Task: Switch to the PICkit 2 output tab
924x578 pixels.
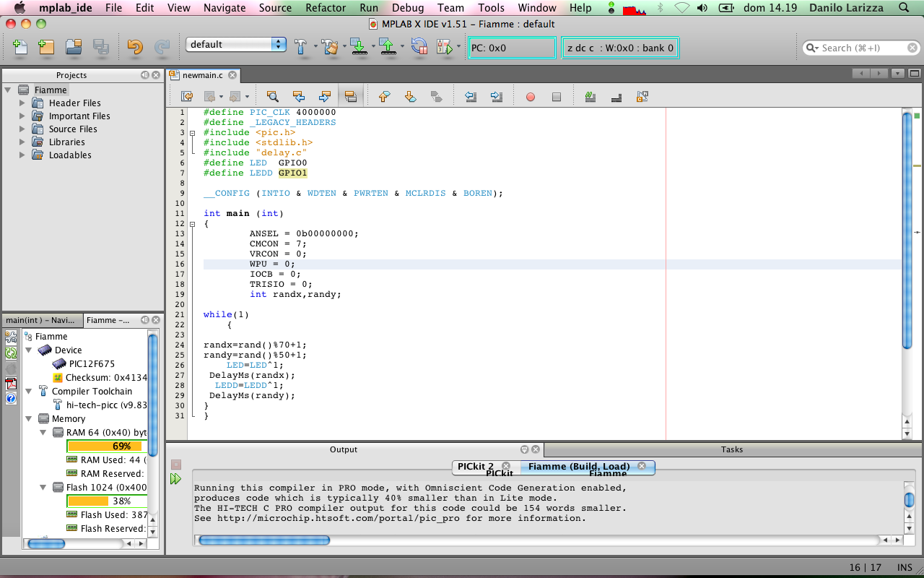Action: pos(476,467)
